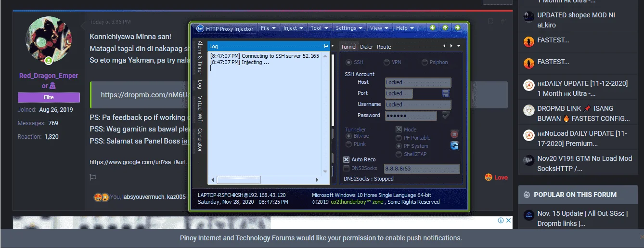The width and height of the screenshot is (644, 248).
Task: Open the 'UPDATED shopee MOD NI aLkiro' thread
Action: pyautogui.click(x=576, y=19)
